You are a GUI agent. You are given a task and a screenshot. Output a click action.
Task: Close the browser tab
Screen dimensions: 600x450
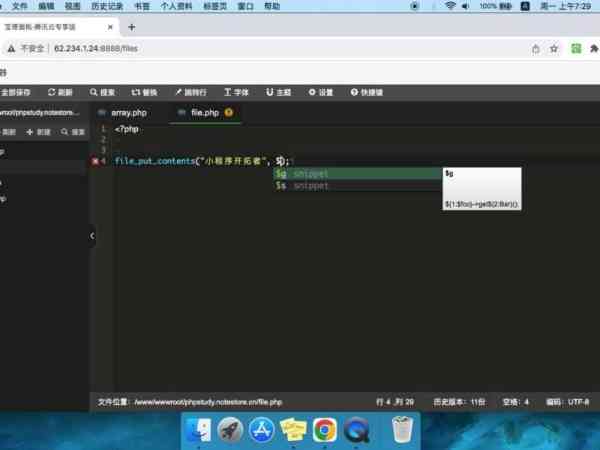coord(110,27)
